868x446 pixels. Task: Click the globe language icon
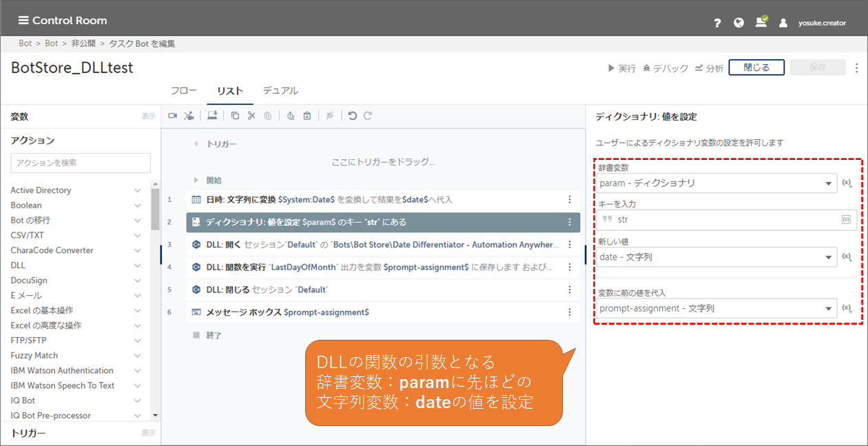[738, 22]
